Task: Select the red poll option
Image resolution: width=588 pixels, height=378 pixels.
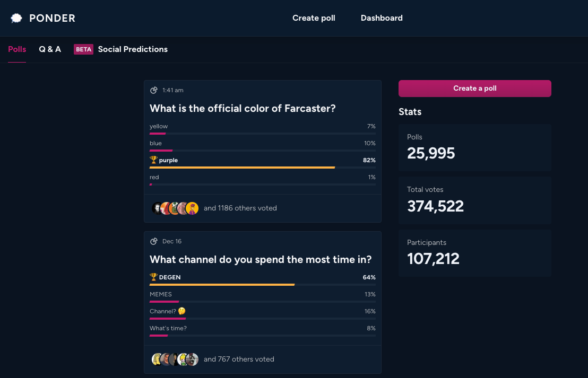Action: click(263, 180)
